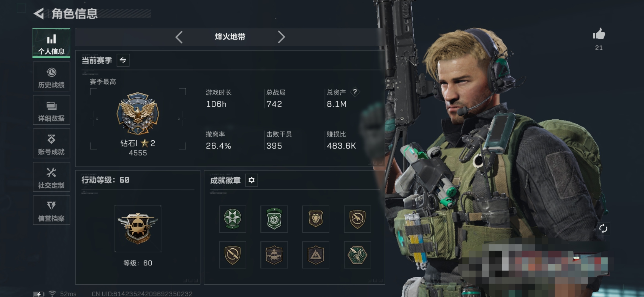Image resolution: width=644 pixels, height=297 pixels.
Task: Switch to the next mode with the right chevron
Action: (281, 37)
